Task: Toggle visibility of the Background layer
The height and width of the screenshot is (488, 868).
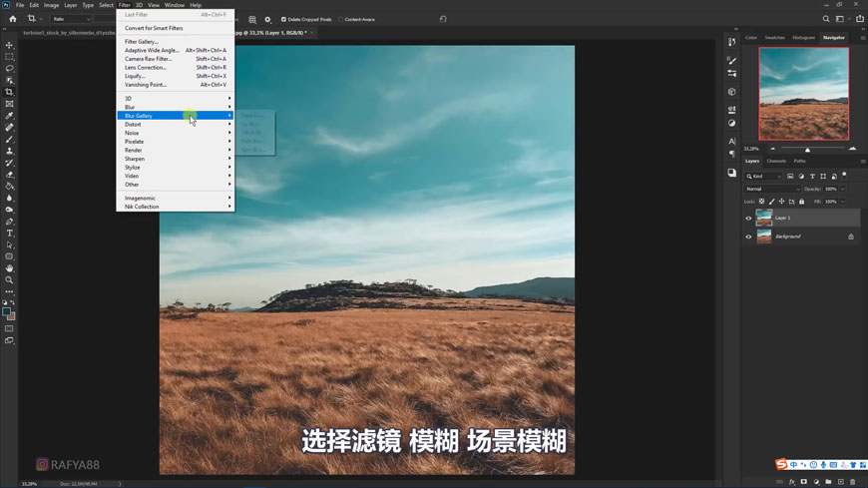Action: 748,237
